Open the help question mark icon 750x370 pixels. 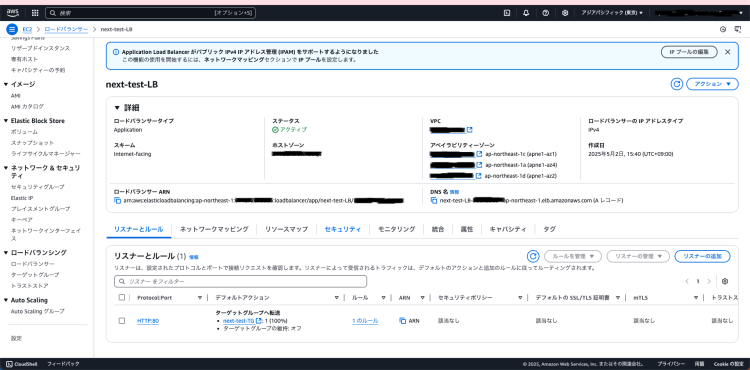tap(546, 13)
